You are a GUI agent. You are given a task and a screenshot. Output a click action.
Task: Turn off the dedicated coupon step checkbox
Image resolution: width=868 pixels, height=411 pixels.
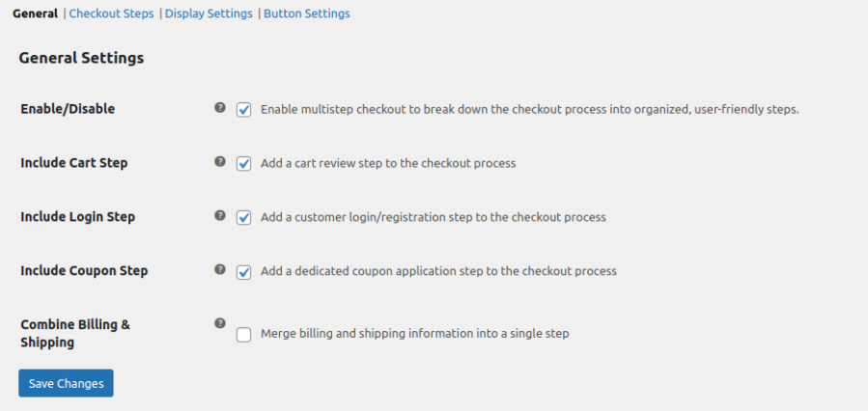(x=244, y=272)
